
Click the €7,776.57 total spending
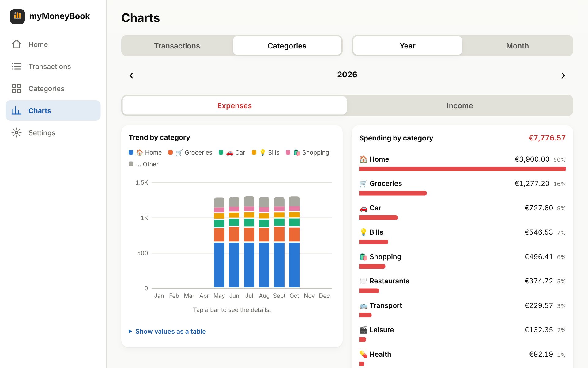pyautogui.click(x=547, y=138)
